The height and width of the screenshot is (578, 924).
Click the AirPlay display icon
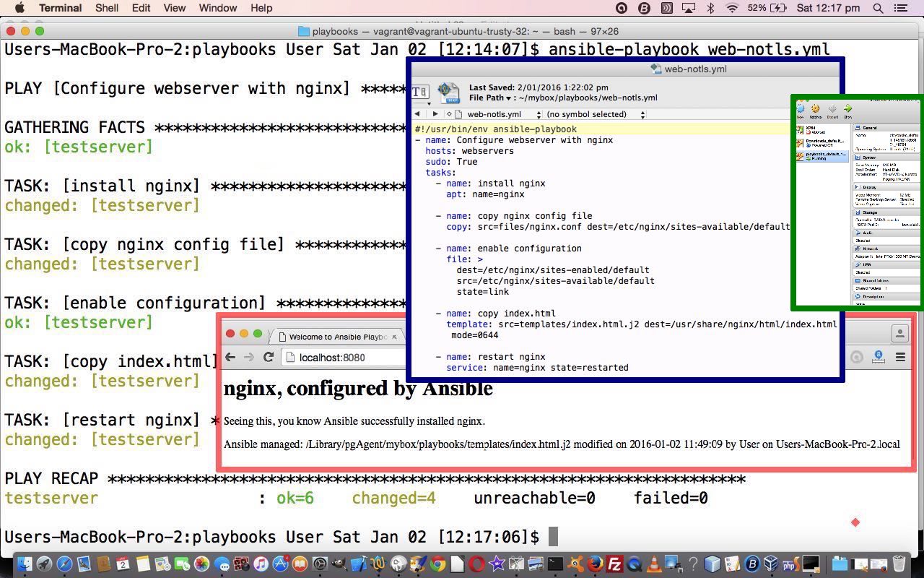point(689,8)
